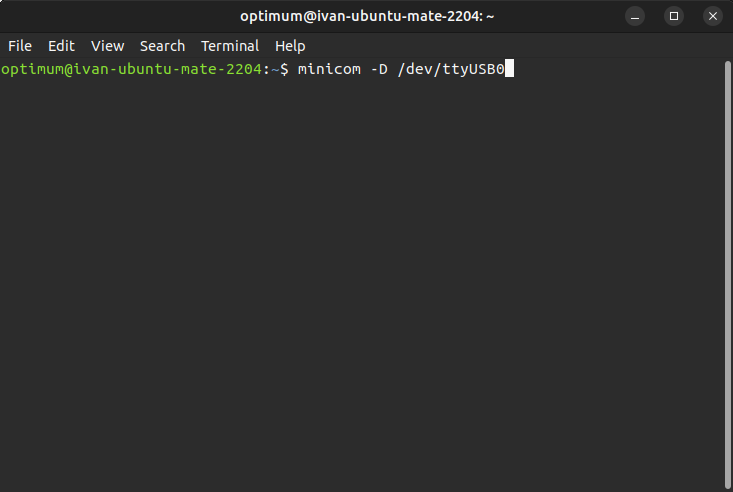Image resolution: width=733 pixels, height=492 pixels.
Task: Click the empty terminal area below the prompt
Action: [x=360, y=280]
